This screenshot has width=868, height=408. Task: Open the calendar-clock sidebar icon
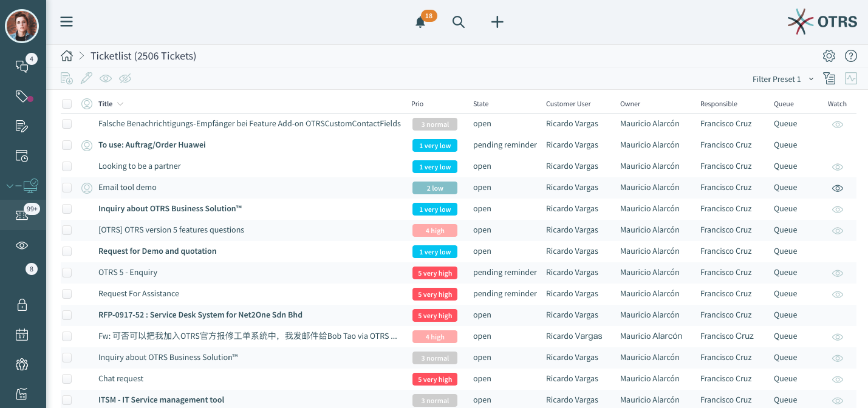[22, 156]
